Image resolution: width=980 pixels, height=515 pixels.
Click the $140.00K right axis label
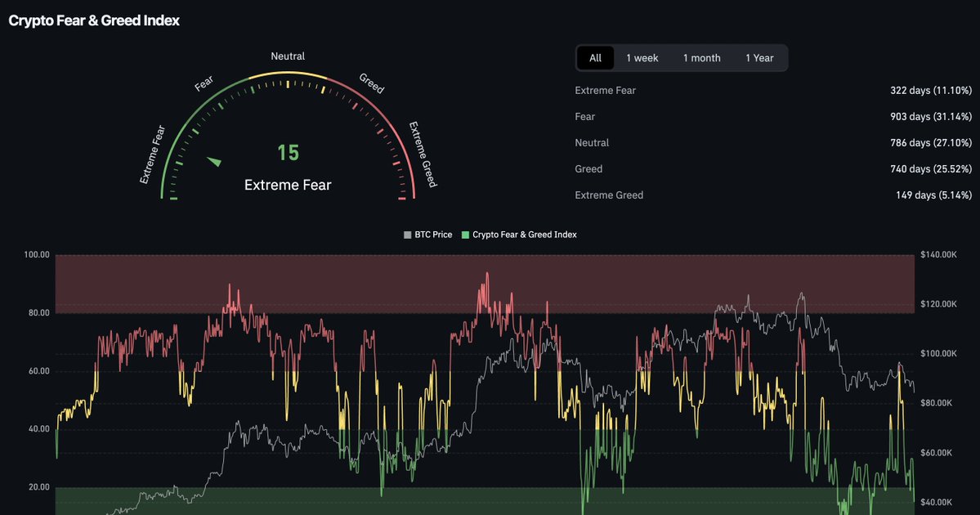point(938,254)
